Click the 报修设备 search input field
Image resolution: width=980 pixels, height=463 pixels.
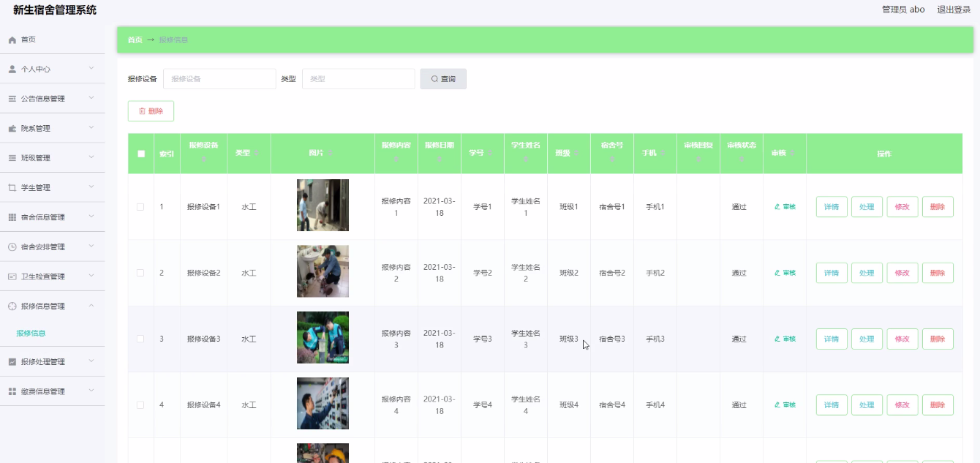tap(219, 79)
